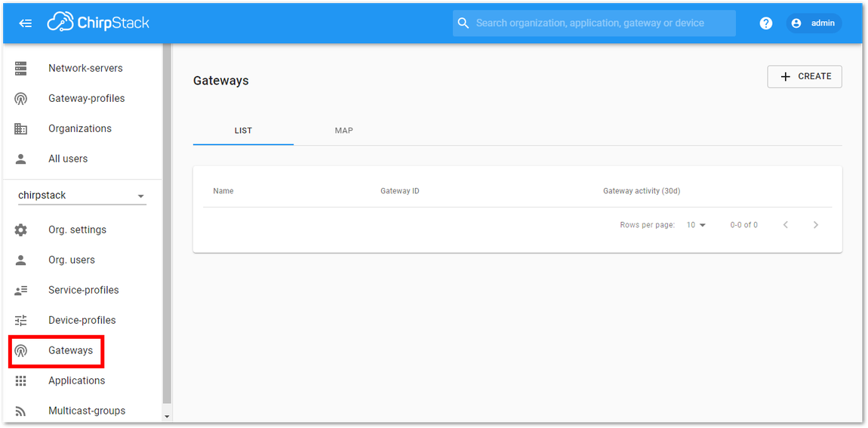
Task: Click the Organizations building icon
Action: (x=20, y=128)
